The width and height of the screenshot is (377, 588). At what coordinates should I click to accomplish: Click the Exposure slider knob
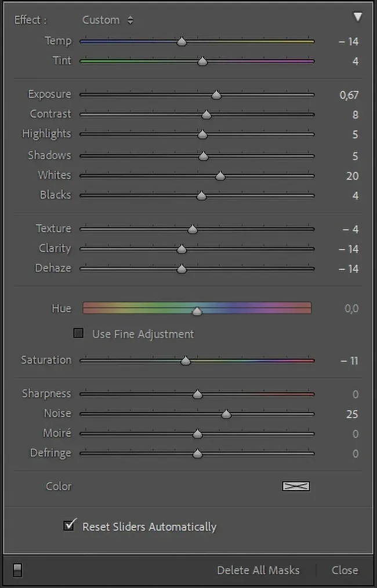216,95
